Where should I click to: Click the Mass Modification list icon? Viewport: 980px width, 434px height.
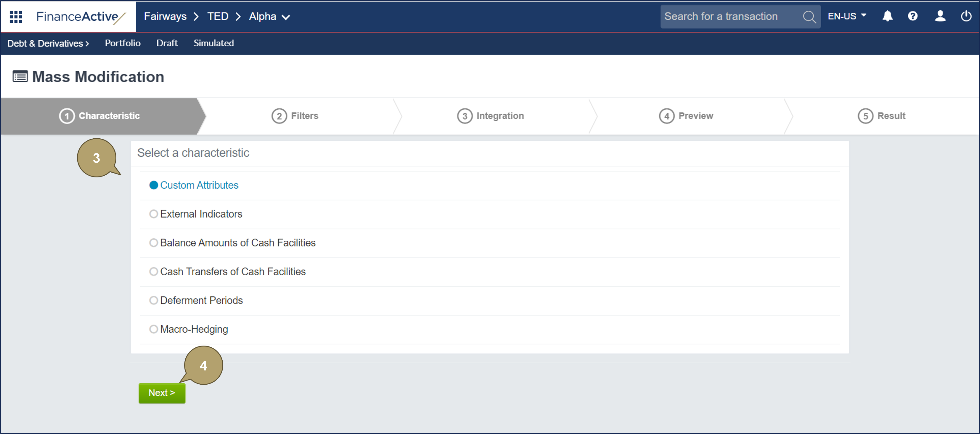pyautogui.click(x=20, y=77)
